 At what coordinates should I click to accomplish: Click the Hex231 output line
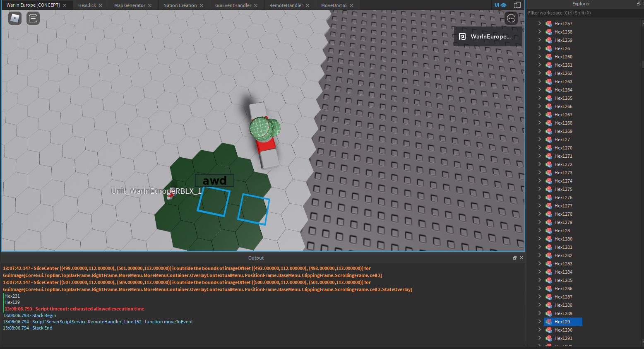tap(12, 296)
